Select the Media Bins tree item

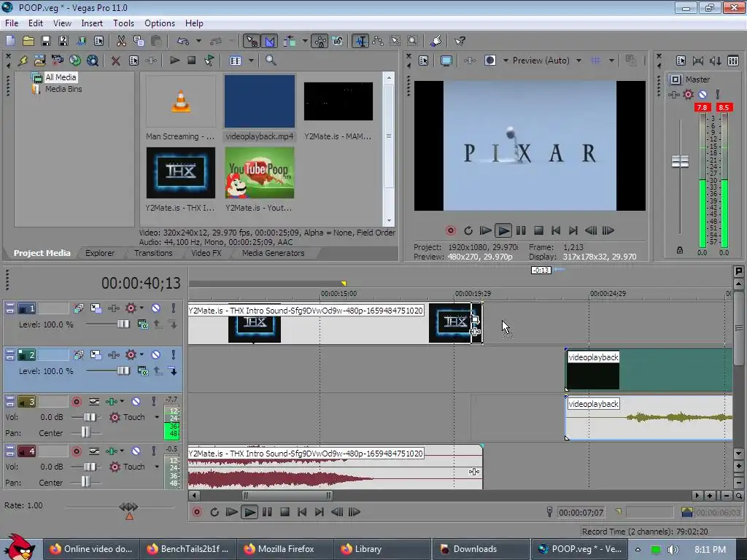(x=63, y=89)
